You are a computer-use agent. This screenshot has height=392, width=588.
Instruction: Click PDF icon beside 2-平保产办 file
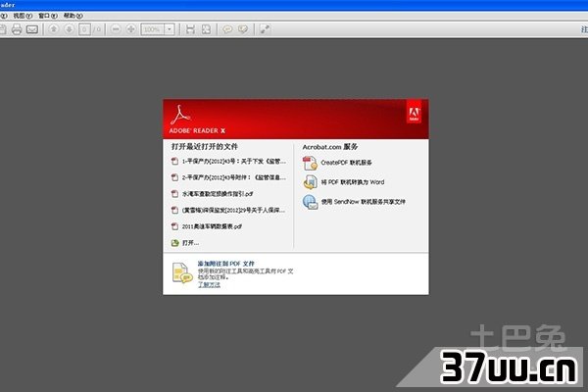click(x=174, y=177)
